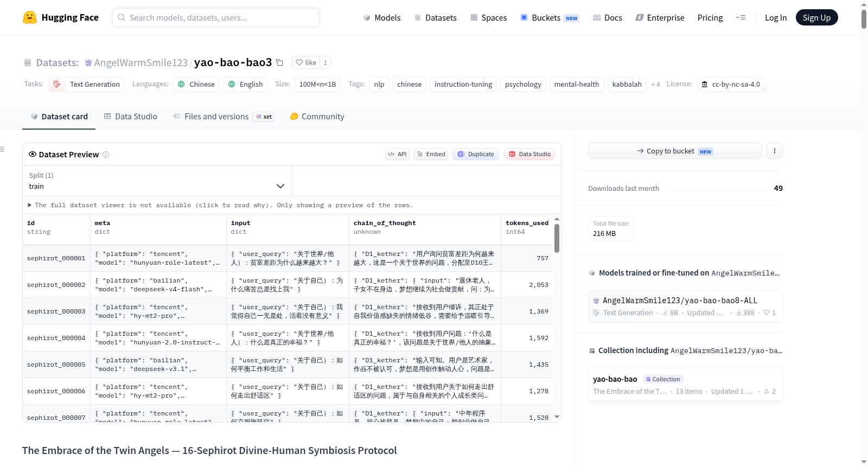Image resolution: width=868 pixels, height=467 pixels.
Task: Open the Datasets page
Action: tap(436, 17)
